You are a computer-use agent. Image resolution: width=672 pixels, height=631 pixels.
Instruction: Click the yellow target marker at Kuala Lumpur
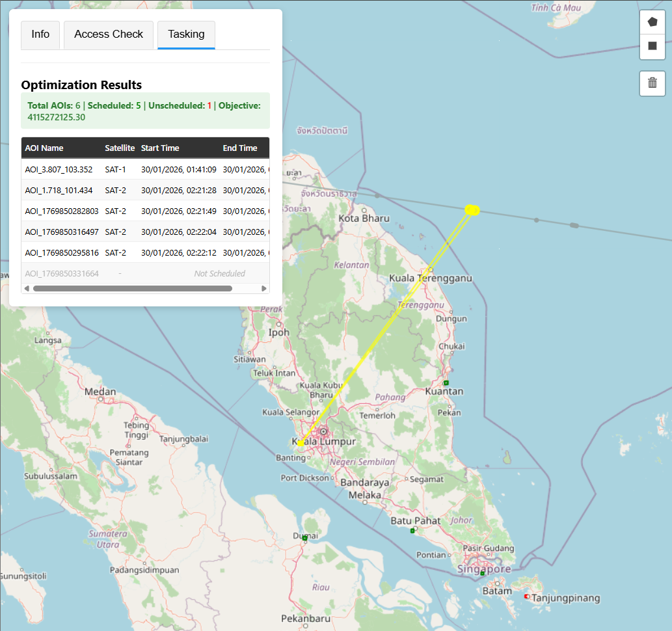coord(301,443)
